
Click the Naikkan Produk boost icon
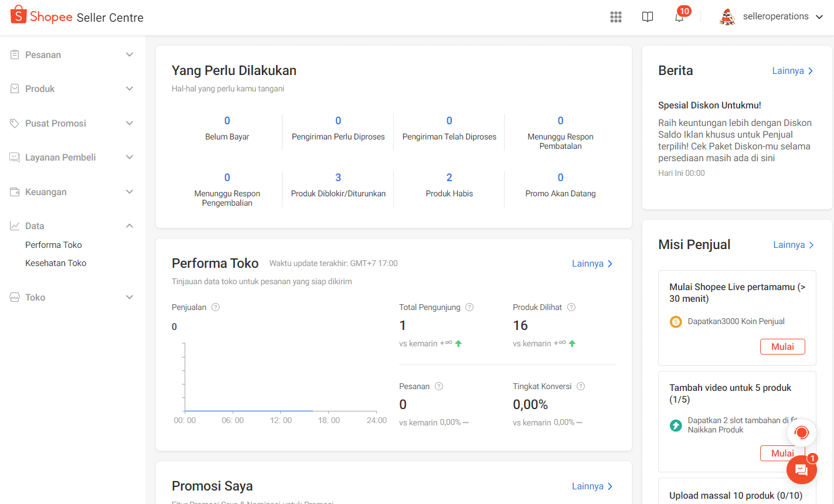pyautogui.click(x=676, y=425)
